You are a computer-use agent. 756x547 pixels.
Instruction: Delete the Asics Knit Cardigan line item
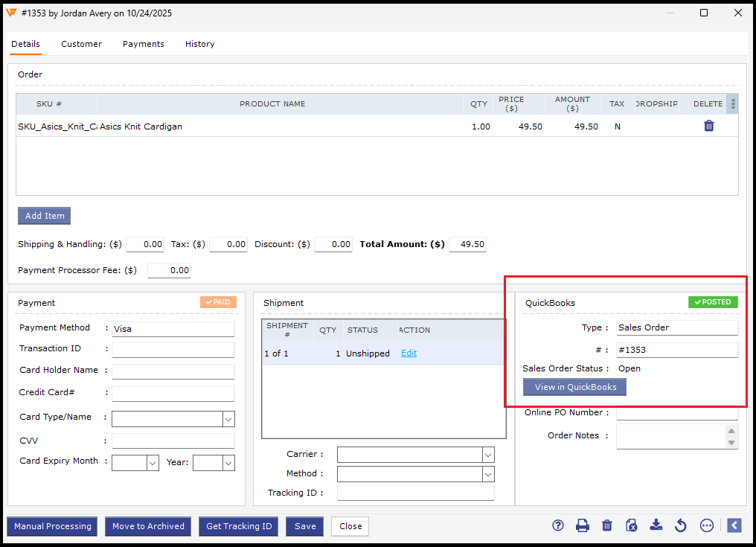pos(708,127)
